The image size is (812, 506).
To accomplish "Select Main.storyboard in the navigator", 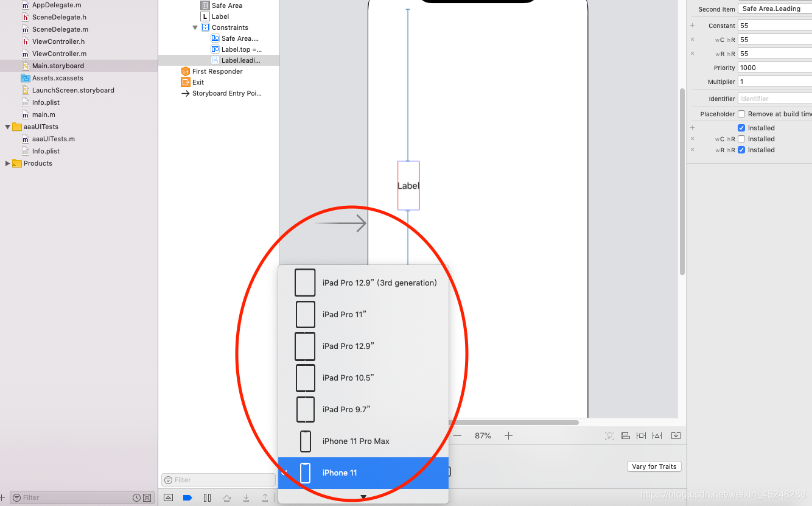I will 58,66.
